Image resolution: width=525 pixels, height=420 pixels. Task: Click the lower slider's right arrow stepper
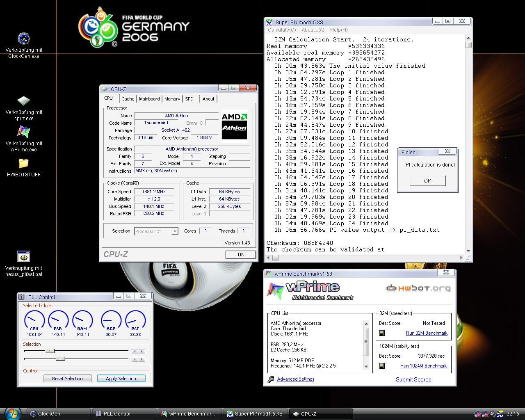[142, 359]
